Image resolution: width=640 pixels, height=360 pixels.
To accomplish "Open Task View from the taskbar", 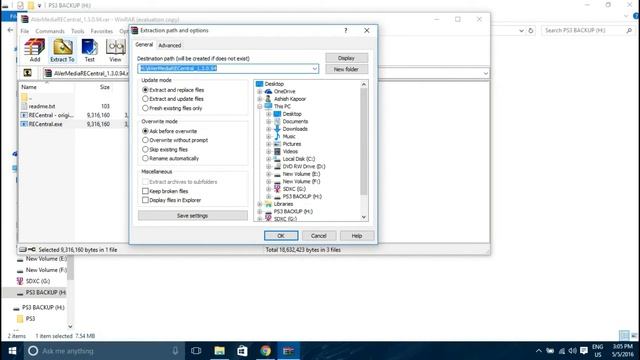I will (196, 351).
